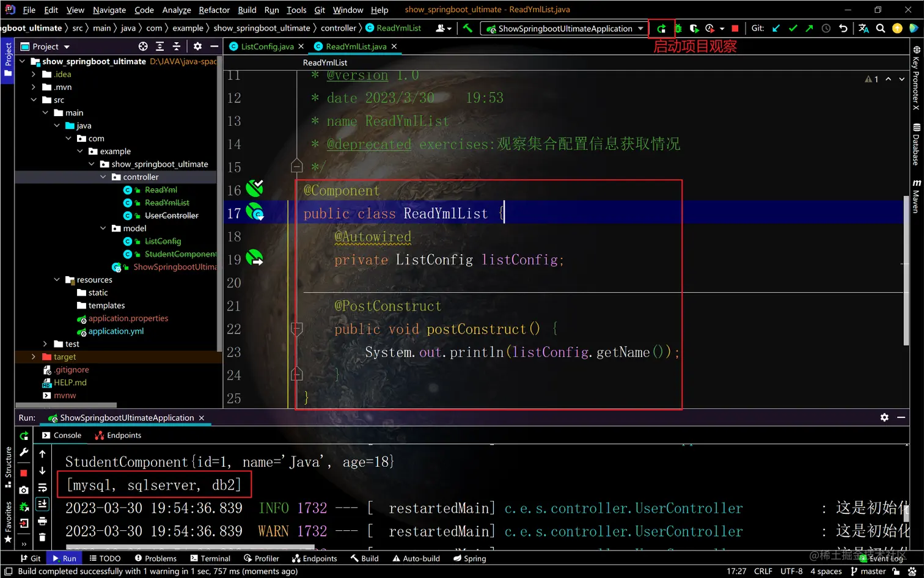The image size is (924, 578).
Task: Commit changes using the green checkmark
Action: pos(793,28)
